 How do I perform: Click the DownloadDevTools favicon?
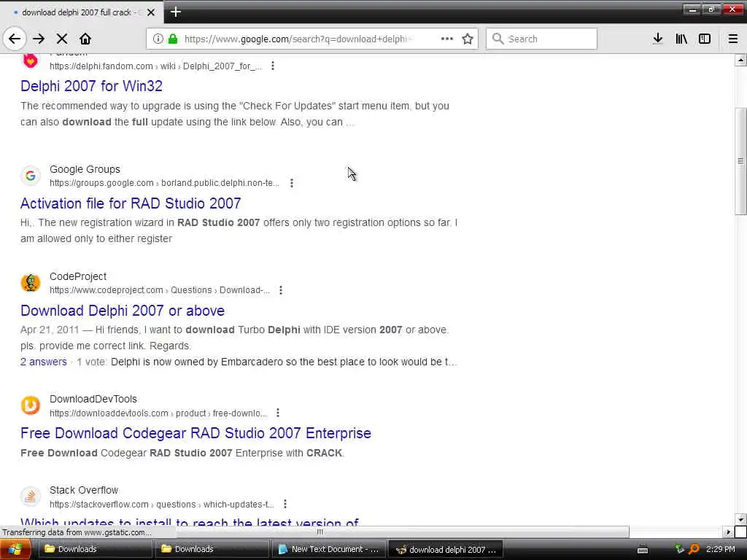coord(31,405)
